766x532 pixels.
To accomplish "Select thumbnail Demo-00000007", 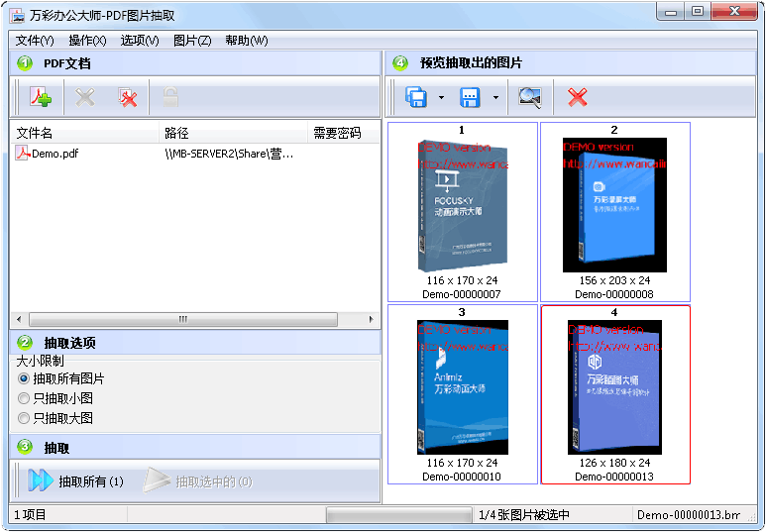I will [x=462, y=211].
